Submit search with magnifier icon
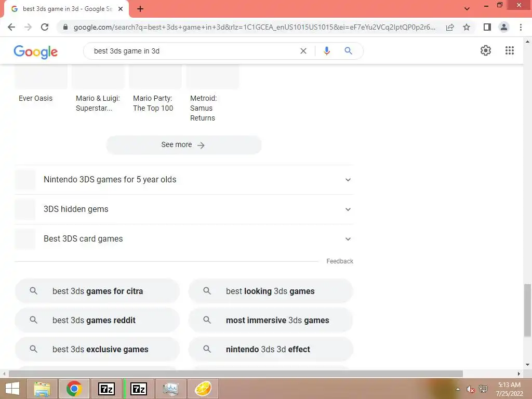This screenshot has width=532, height=399. point(348,51)
